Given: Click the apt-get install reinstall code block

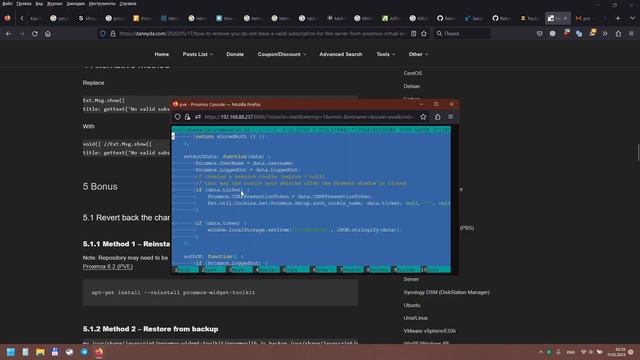Looking at the screenshot, I should [x=220, y=292].
